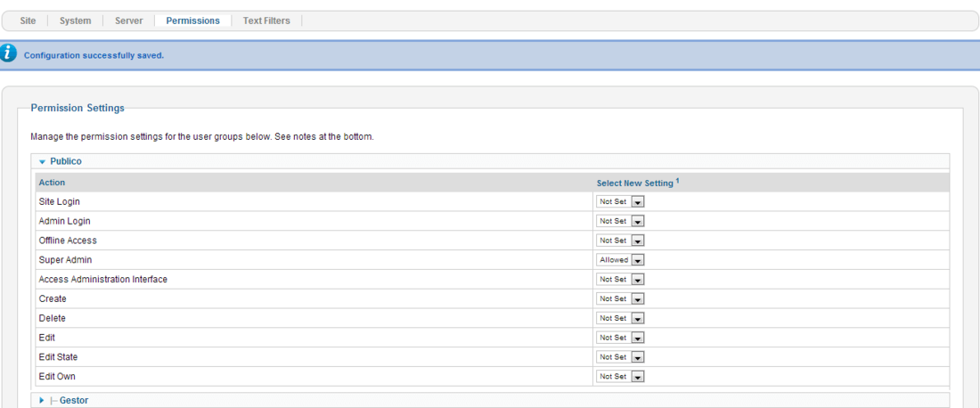
Task: Open the Offline Access setting dropdown
Action: [x=620, y=241]
